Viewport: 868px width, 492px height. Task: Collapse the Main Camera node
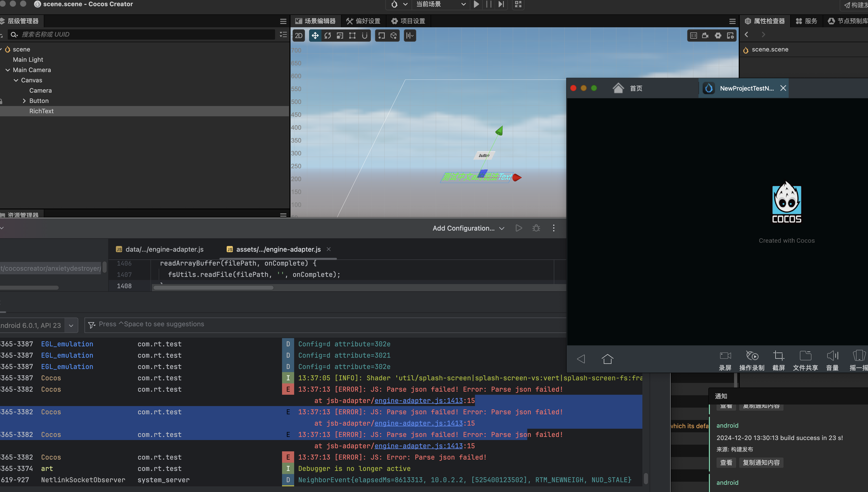pyautogui.click(x=7, y=70)
